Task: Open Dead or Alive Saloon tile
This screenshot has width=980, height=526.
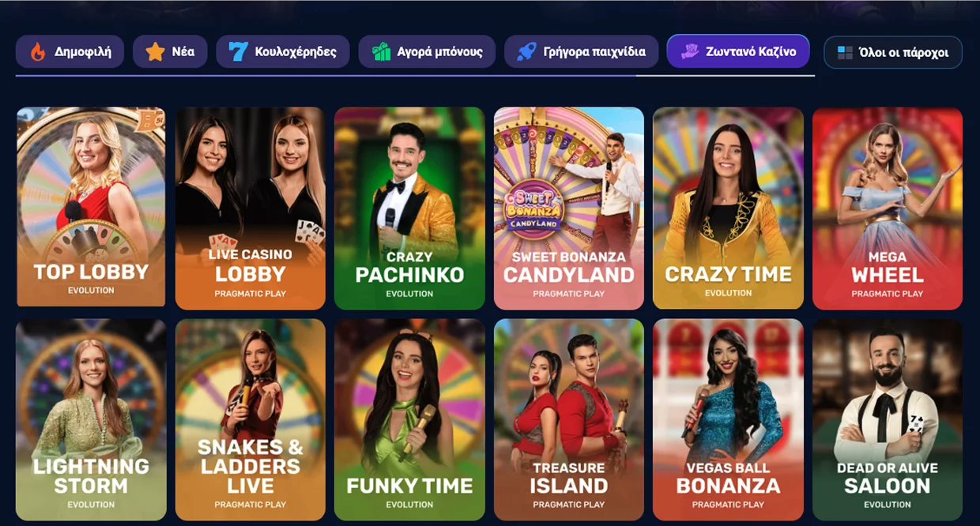Action: click(x=888, y=420)
